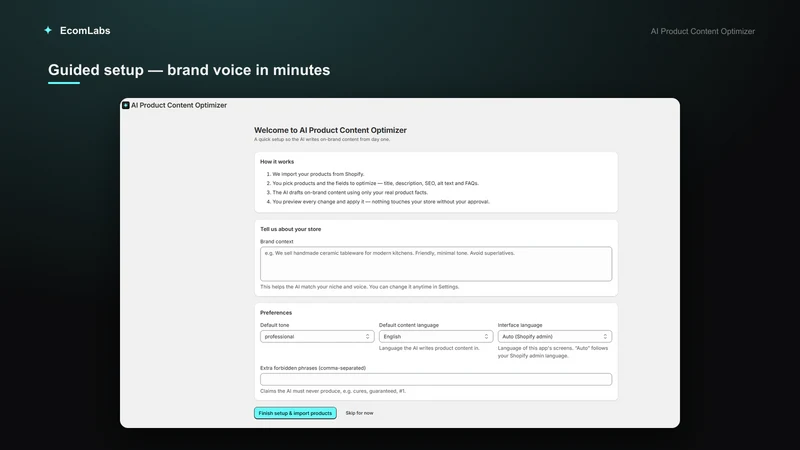The width and height of the screenshot is (800, 450).
Task: Click the 'Extra forbidden phrases (comma-separated)' label
Action: tap(313, 368)
